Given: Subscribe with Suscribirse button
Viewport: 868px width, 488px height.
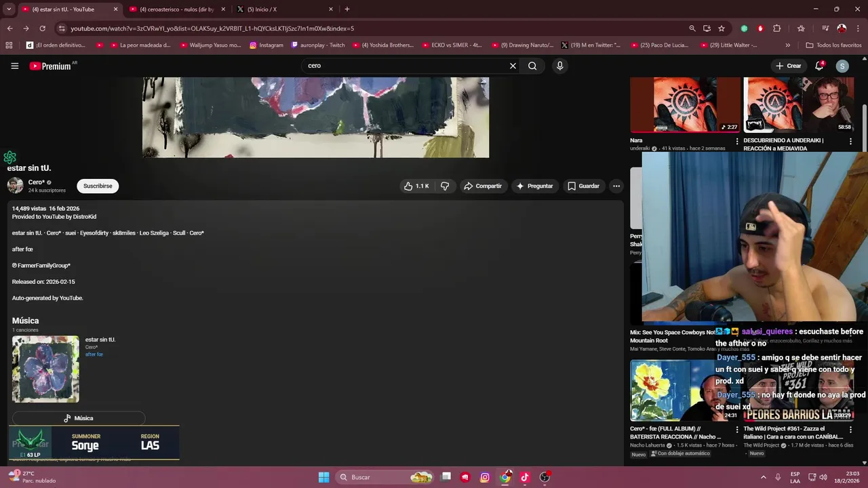Looking at the screenshot, I should point(98,186).
